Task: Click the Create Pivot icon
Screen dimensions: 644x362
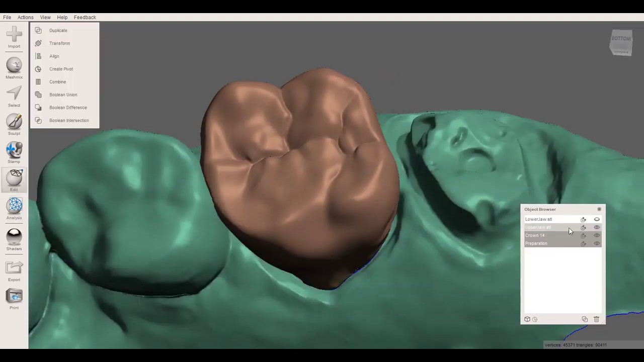Action: point(38,69)
